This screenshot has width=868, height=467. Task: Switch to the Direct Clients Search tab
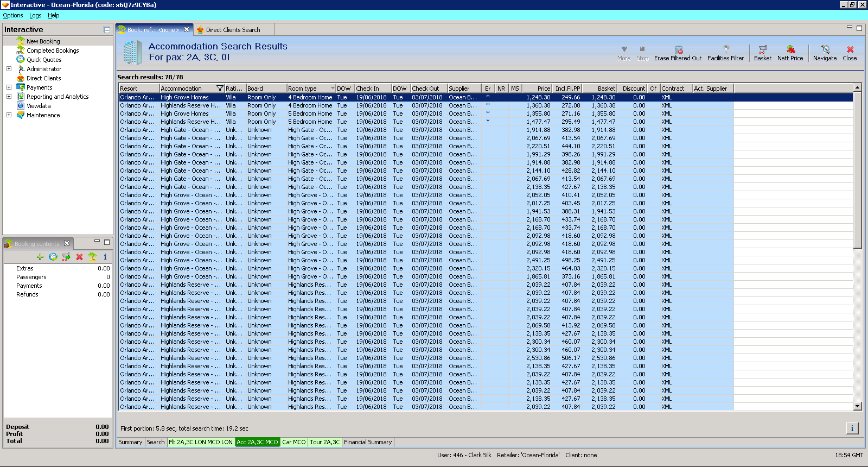(232, 30)
